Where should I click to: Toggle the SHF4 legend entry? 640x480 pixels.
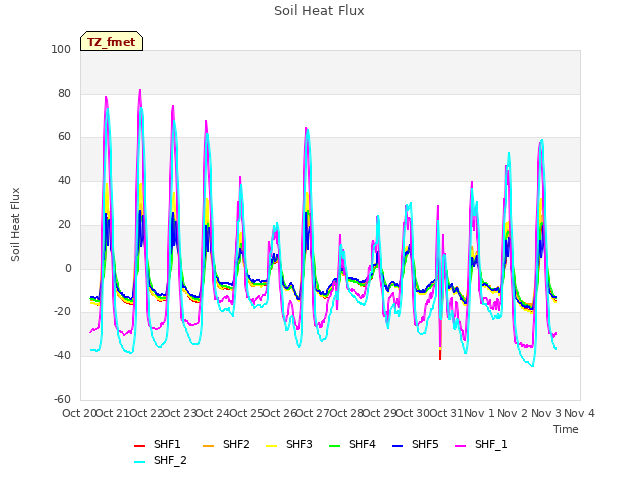(x=352, y=444)
